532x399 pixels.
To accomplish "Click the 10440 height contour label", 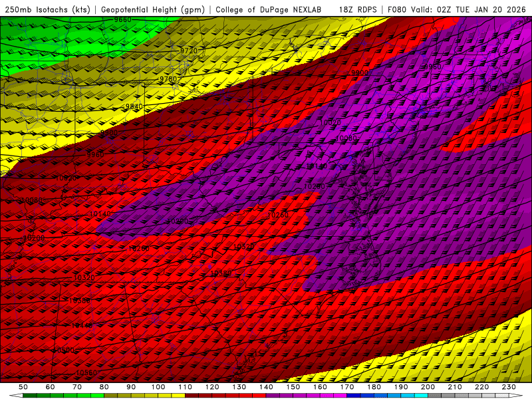I will point(82,326).
